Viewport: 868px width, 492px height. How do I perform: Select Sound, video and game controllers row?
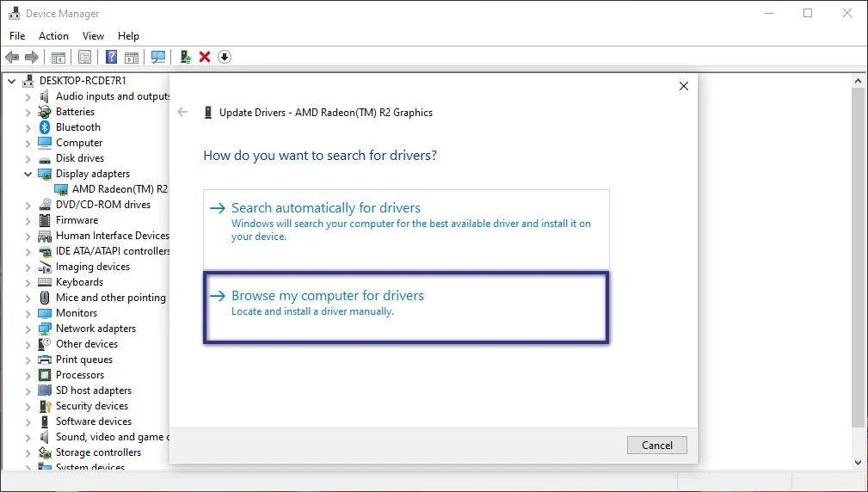pyautogui.click(x=113, y=437)
